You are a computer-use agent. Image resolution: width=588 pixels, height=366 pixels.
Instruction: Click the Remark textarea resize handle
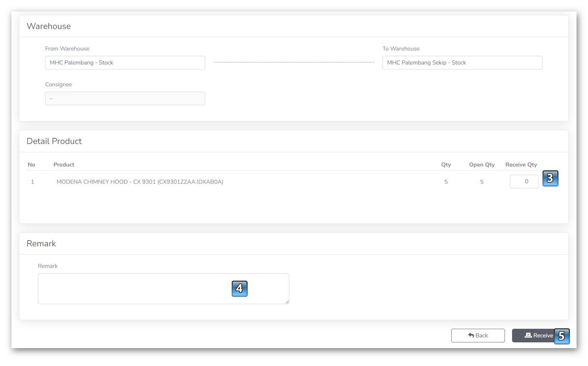(287, 302)
